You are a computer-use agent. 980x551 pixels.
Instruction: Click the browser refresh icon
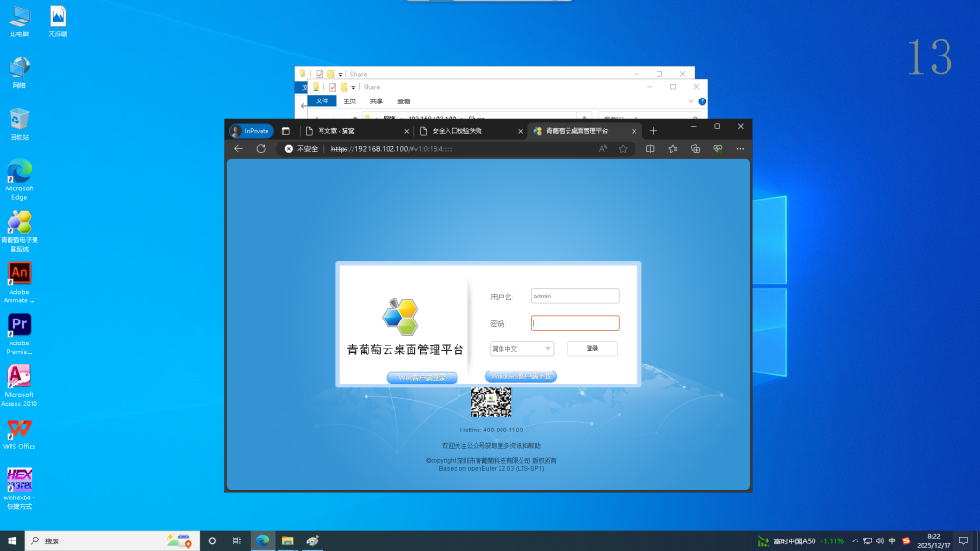(x=261, y=149)
